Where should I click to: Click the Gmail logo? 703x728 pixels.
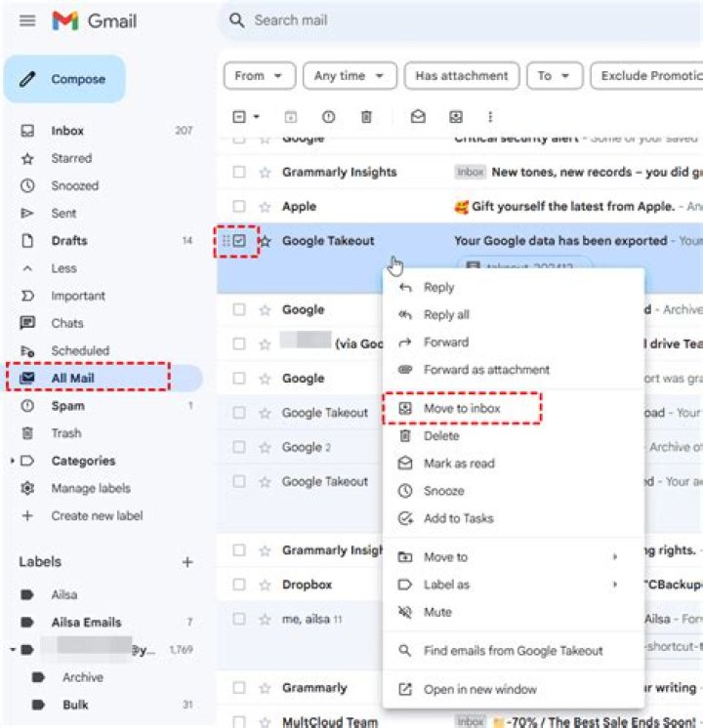tap(95, 20)
